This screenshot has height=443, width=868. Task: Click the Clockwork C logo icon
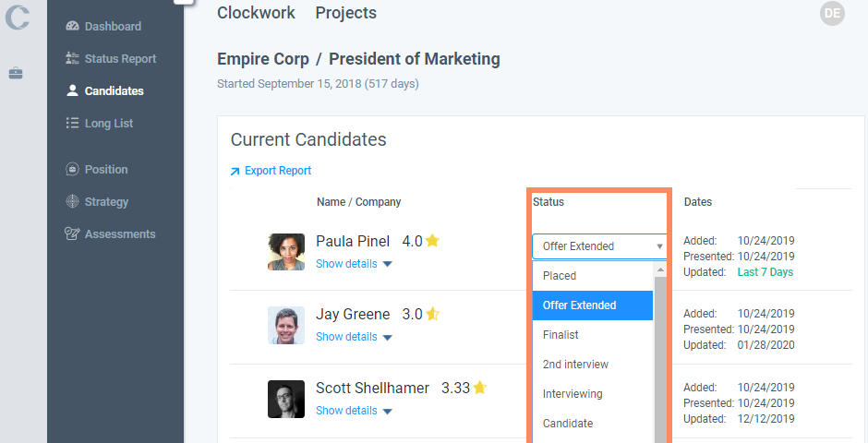click(x=17, y=18)
